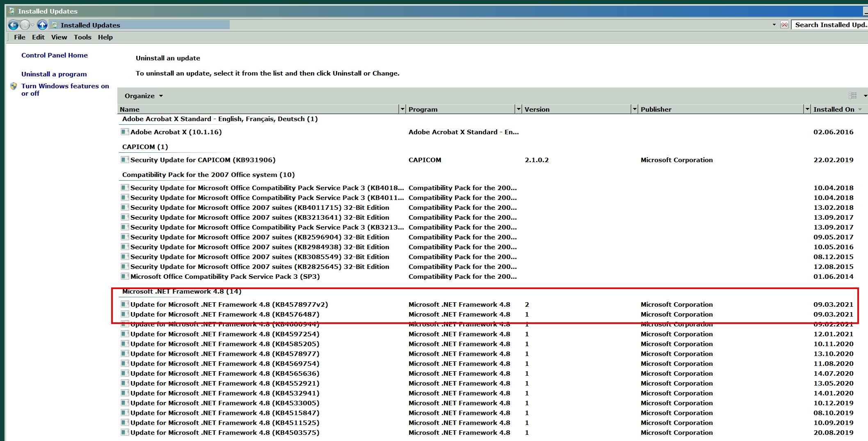
Task: Click the icon of KB4569754 update
Action: click(x=125, y=363)
